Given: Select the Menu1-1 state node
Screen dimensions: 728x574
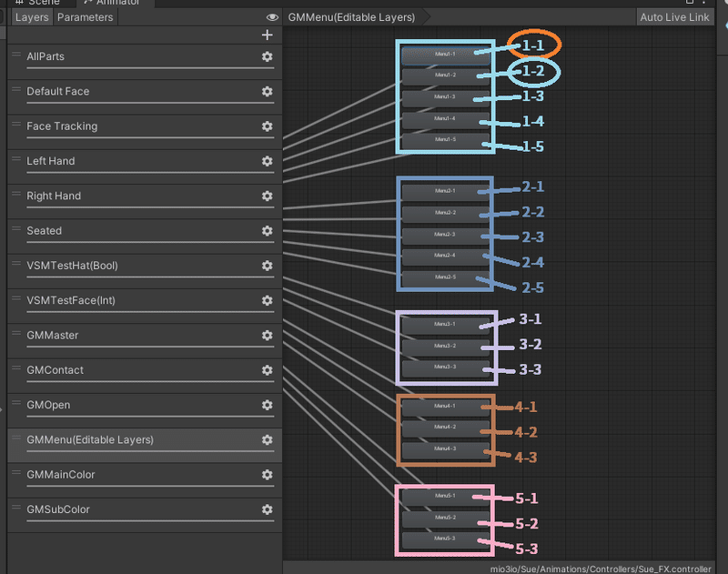Looking at the screenshot, I should (x=446, y=55).
